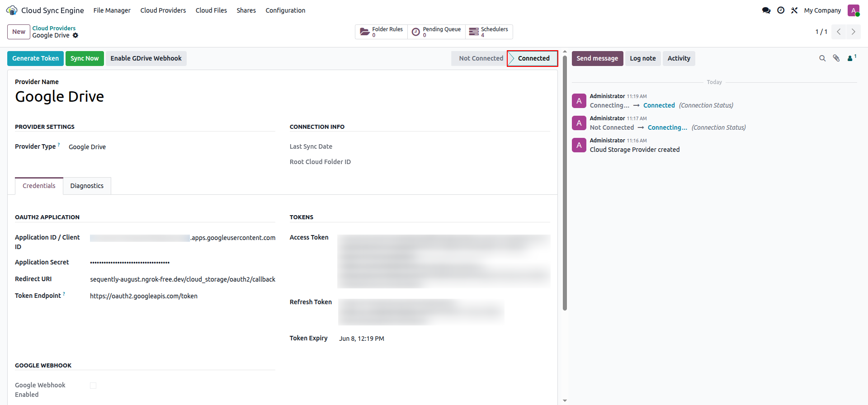Open the activities clock icon
This screenshot has width=868, height=405.
(x=781, y=10)
